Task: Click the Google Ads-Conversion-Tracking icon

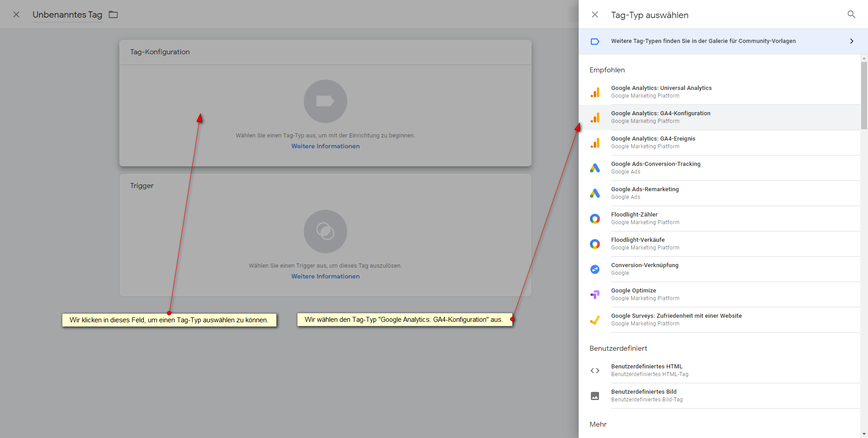Action: 595,168
